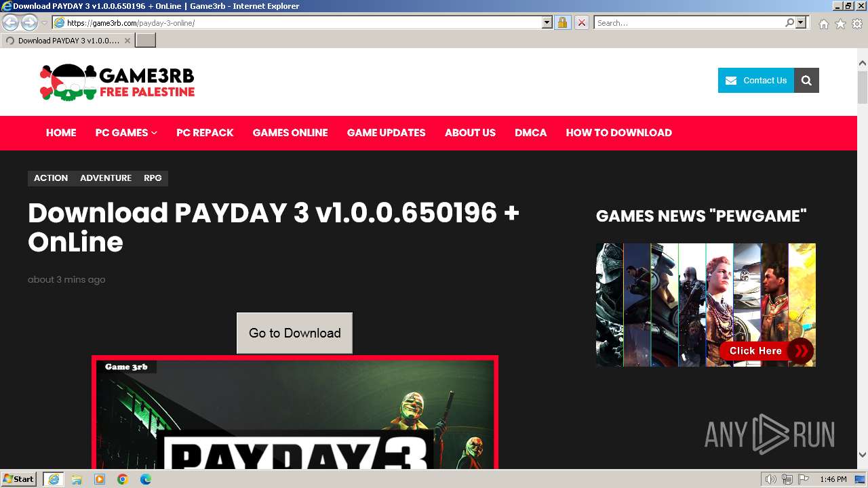Image resolution: width=868 pixels, height=488 pixels.
Task: Click the Action Center flag tray icon
Action: click(804, 479)
